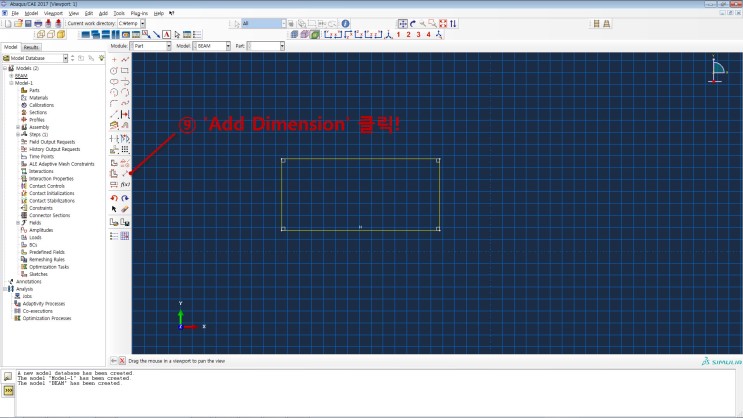Click the Add Dimension tool
The width and height of the screenshot is (743, 418).
(x=125, y=173)
